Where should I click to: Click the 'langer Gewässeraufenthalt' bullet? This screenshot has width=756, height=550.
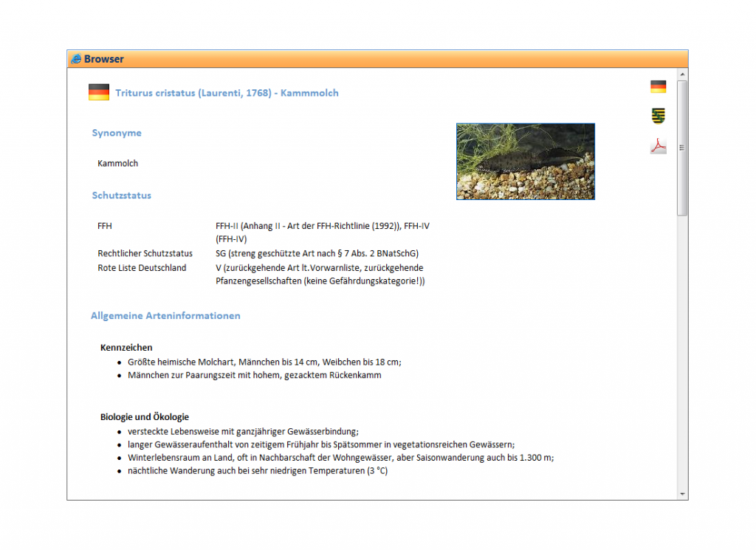click(x=321, y=444)
